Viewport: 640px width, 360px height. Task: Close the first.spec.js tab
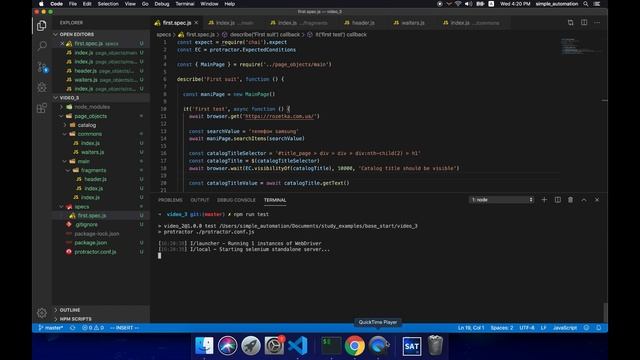tap(196, 23)
